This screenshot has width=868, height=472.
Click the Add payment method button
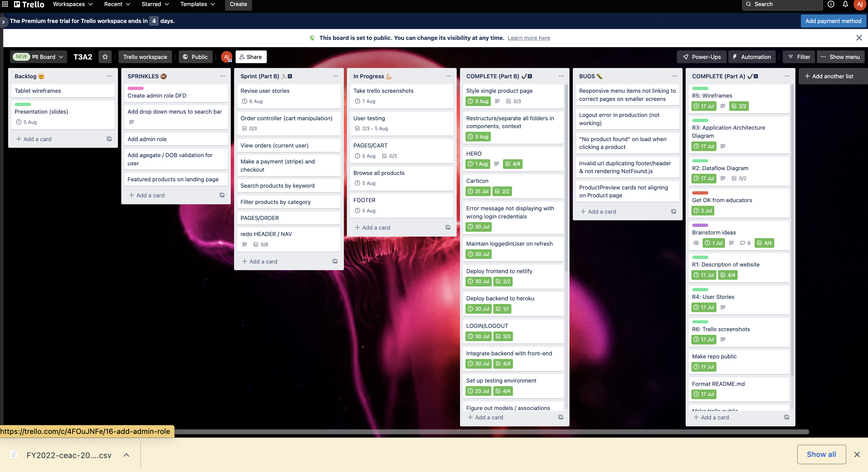coord(833,21)
